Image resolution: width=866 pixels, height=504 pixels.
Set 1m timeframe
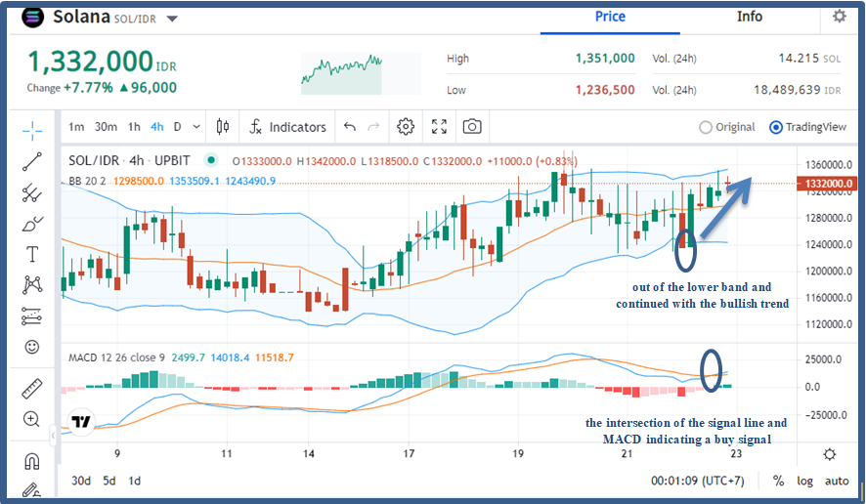pos(76,127)
